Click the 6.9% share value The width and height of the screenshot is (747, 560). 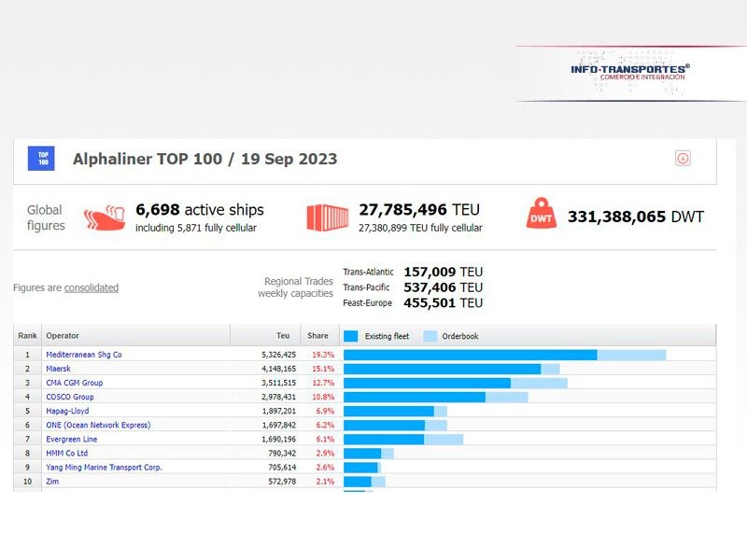click(325, 411)
